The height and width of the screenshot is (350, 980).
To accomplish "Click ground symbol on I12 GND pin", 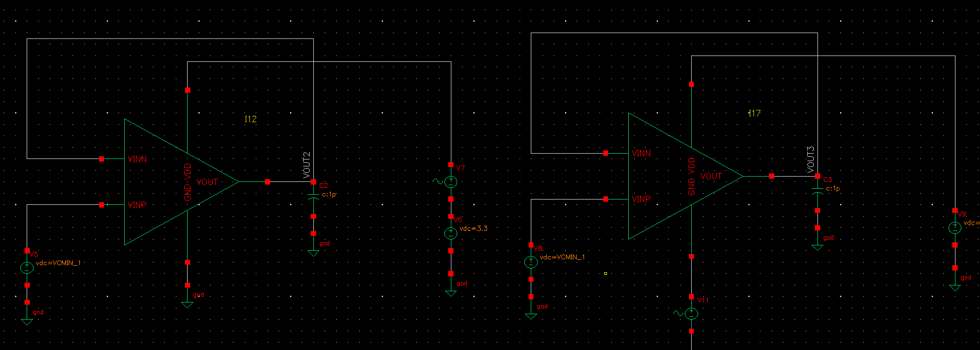I will [187, 304].
